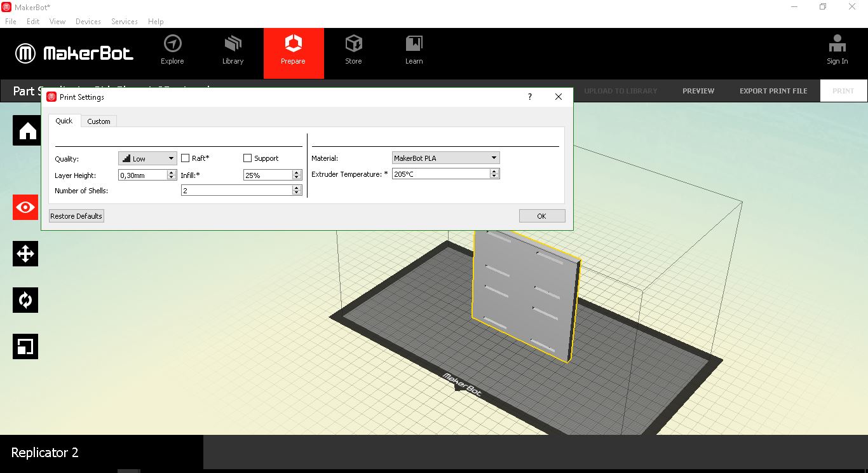Decrease the Infill percentage
The height and width of the screenshot is (473, 868).
point(297,177)
